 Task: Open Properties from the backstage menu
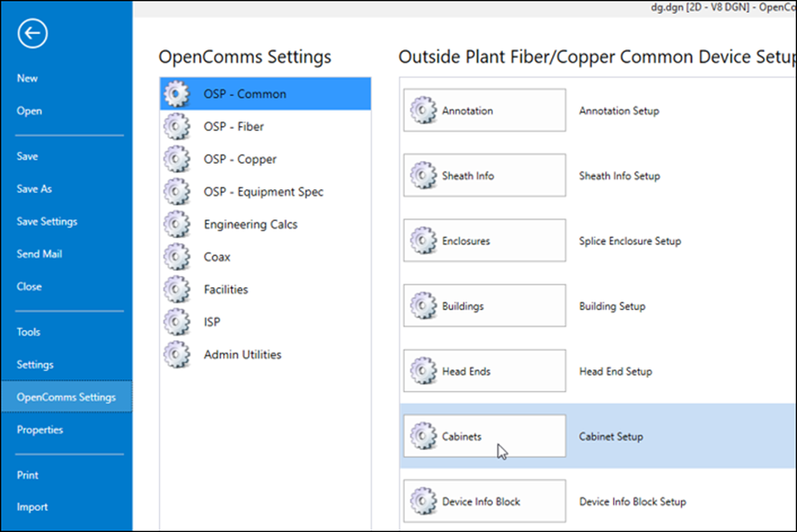click(39, 430)
